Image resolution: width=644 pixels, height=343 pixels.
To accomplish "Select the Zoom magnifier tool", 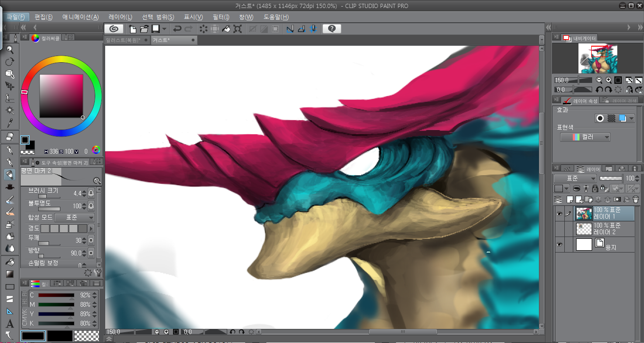I will click(x=10, y=49).
